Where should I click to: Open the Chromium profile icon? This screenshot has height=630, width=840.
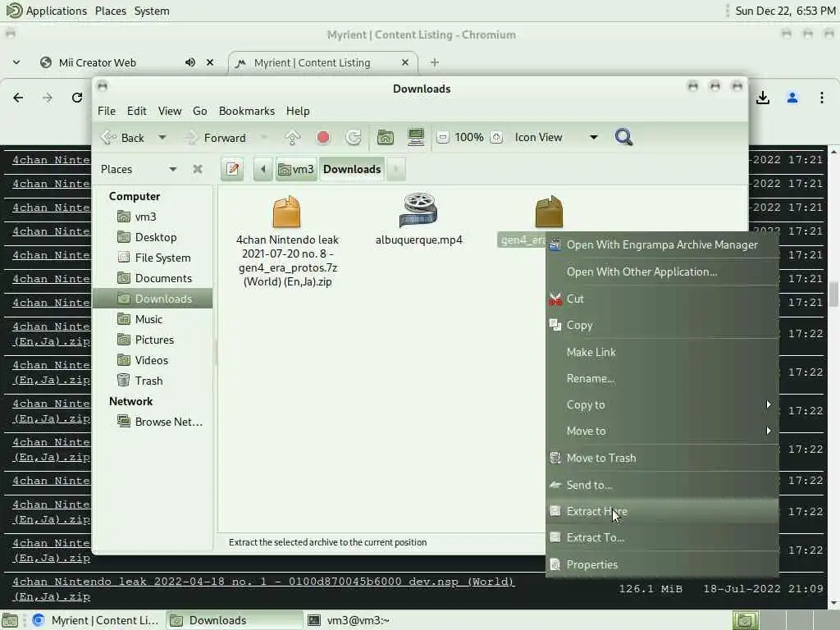pyautogui.click(x=792, y=98)
